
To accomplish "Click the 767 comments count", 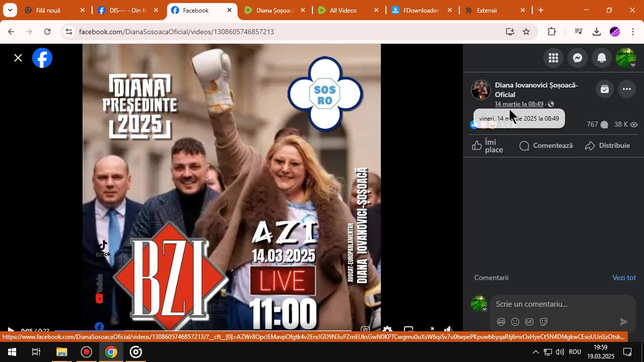I will tap(597, 125).
